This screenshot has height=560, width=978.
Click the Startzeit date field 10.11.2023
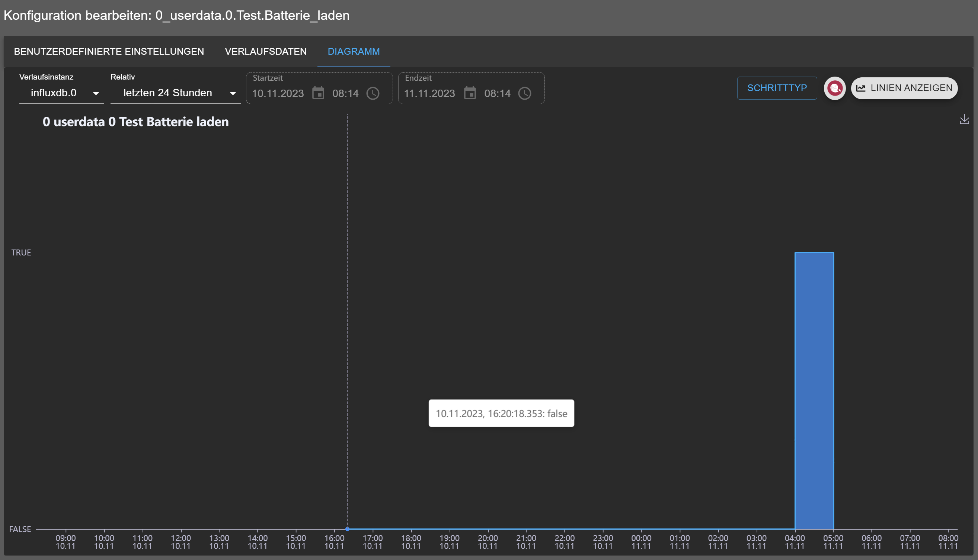point(278,93)
